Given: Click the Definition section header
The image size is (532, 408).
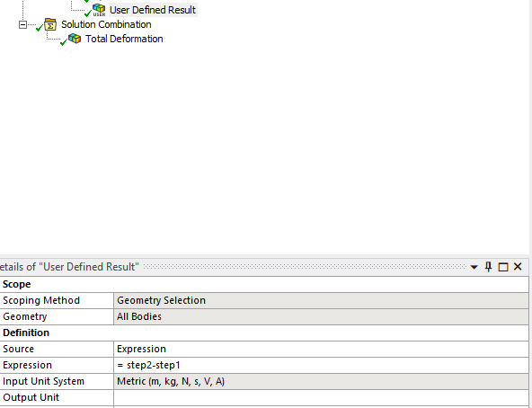Looking at the screenshot, I should [264, 333].
